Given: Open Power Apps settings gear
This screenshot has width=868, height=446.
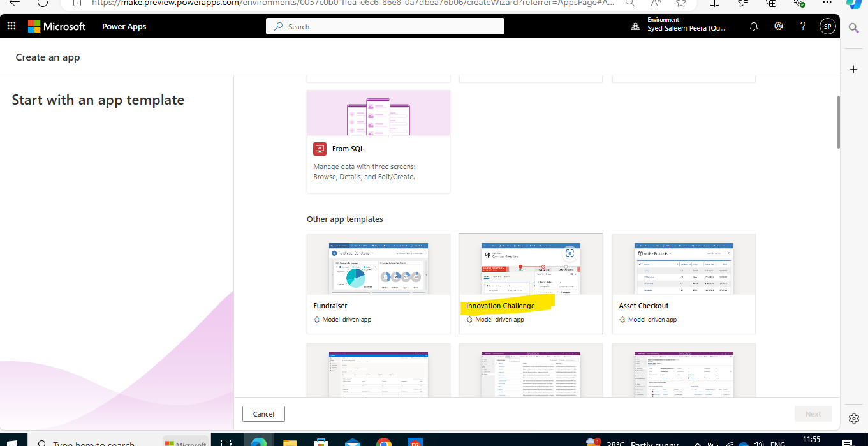Looking at the screenshot, I should tap(778, 26).
